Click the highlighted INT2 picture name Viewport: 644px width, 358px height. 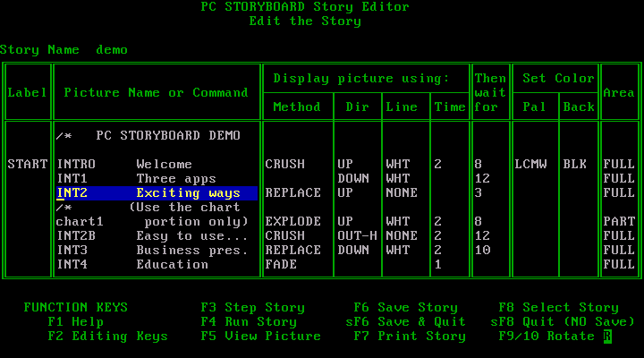(72, 193)
